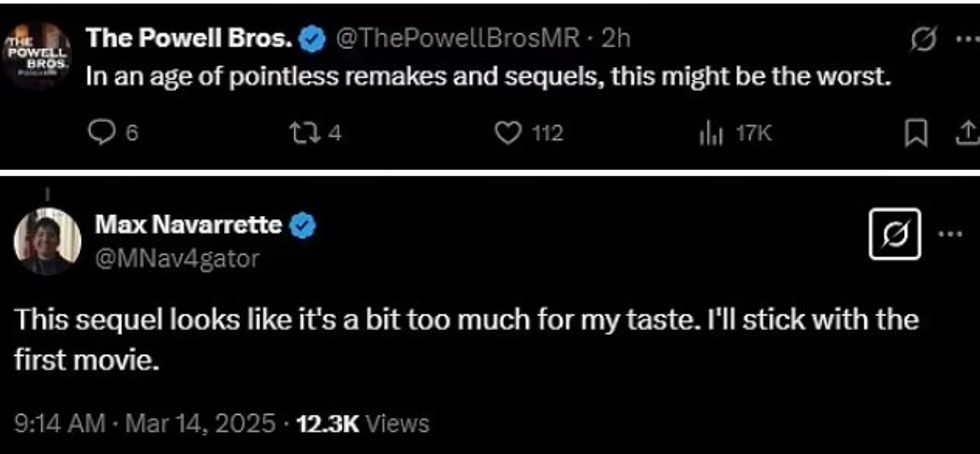980x454 pixels.
Task: Click The Powell Bros. display name
Action: (190, 39)
